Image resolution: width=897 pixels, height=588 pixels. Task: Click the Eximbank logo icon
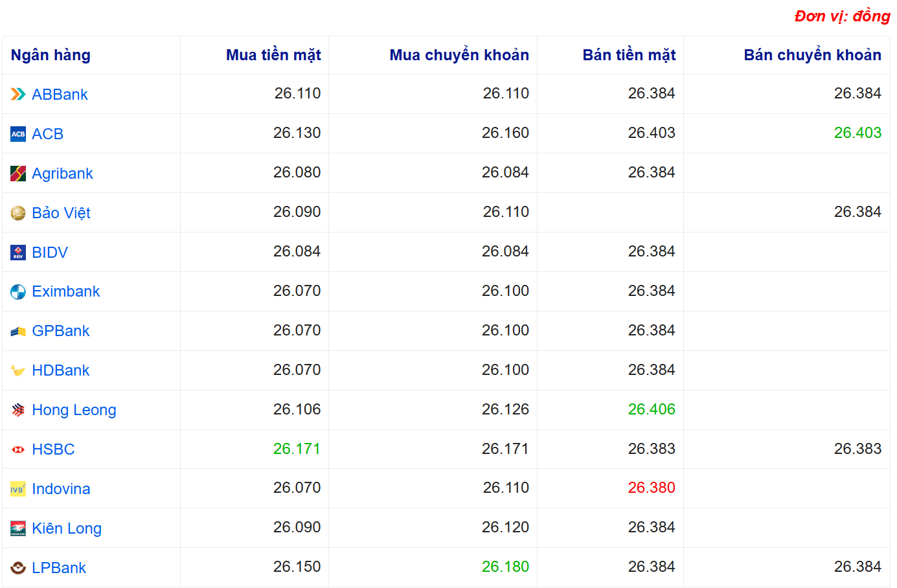pos(18,292)
